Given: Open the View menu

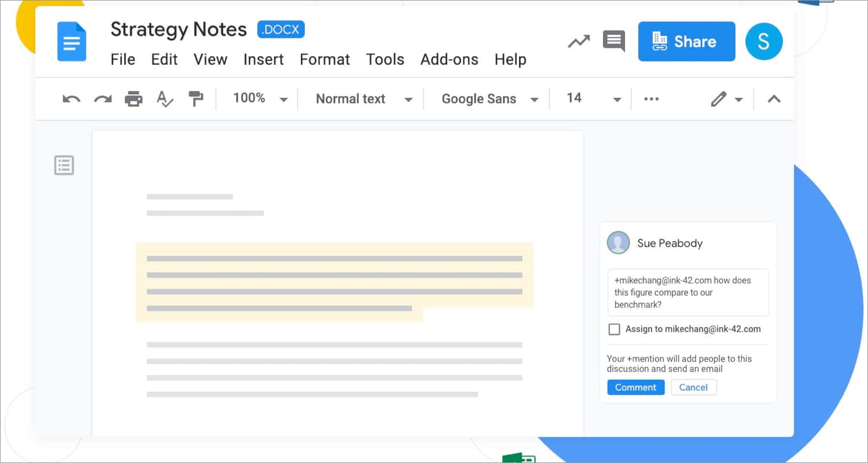Looking at the screenshot, I should pyautogui.click(x=211, y=60).
